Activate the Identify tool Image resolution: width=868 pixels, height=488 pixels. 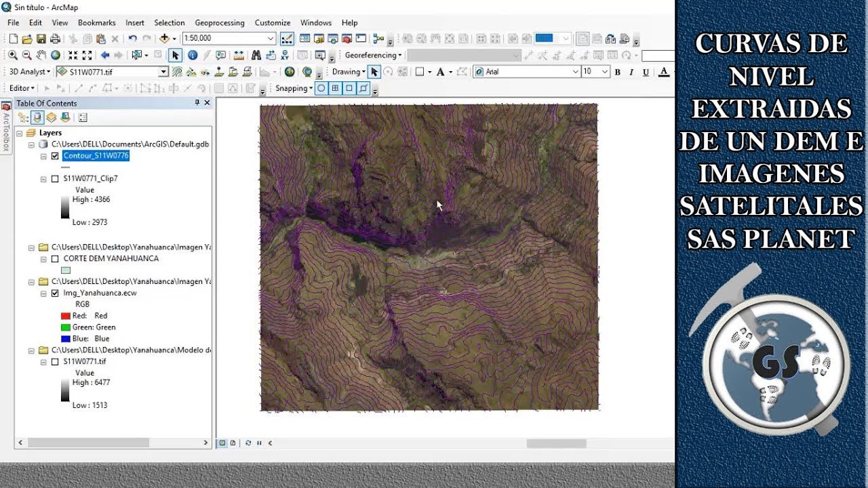click(193, 55)
